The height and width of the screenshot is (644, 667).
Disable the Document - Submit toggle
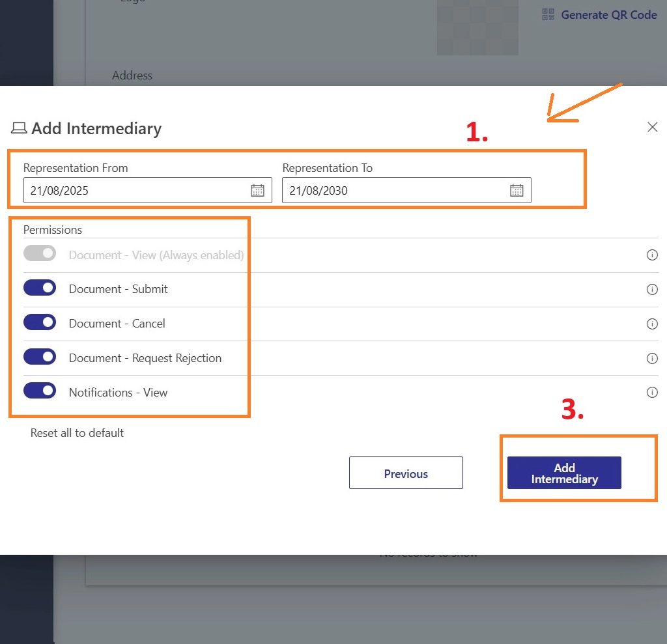point(40,288)
